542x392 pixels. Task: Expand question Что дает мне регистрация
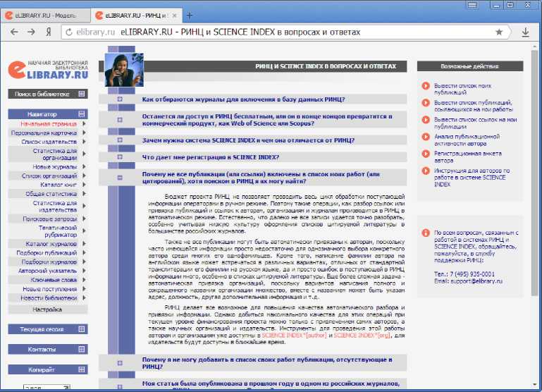[x=120, y=157]
